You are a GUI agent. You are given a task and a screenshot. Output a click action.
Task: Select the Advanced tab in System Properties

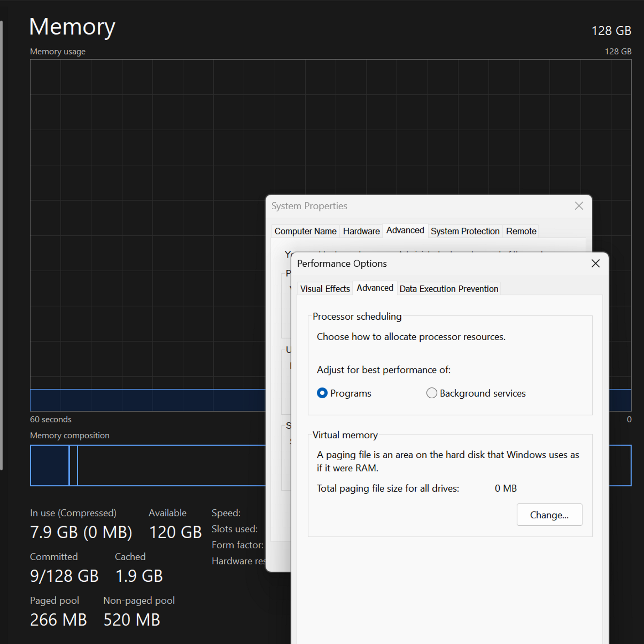click(405, 230)
